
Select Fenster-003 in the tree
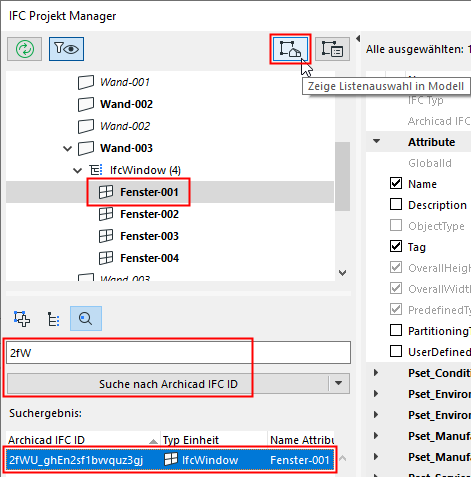[149, 236]
